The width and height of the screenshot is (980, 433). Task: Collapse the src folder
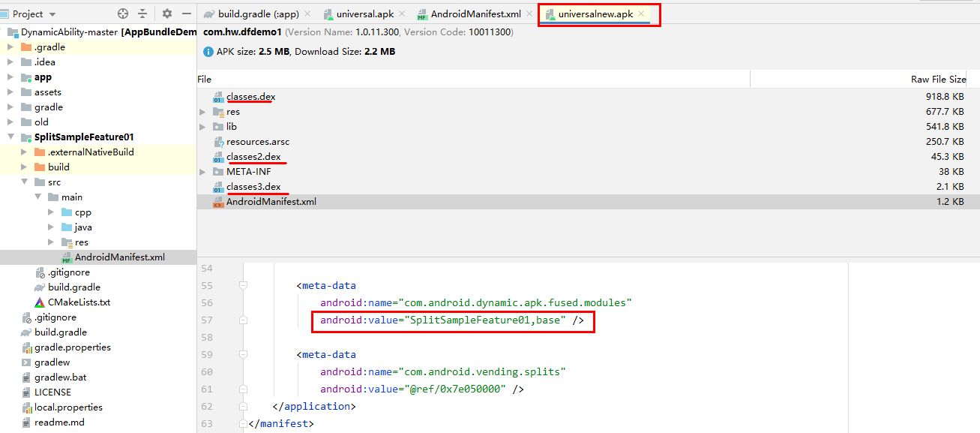point(24,182)
